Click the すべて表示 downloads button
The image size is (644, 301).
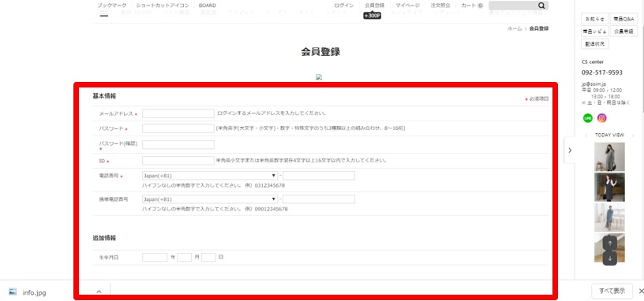pyautogui.click(x=612, y=292)
